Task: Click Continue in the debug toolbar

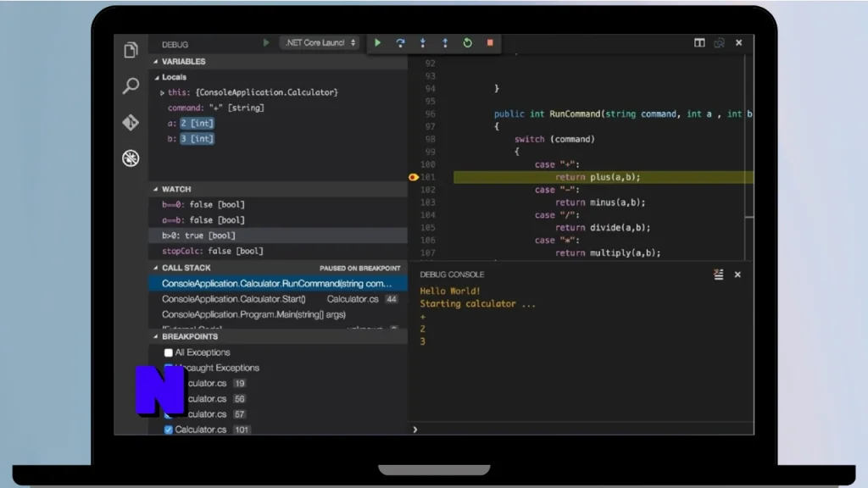Action: 377,42
